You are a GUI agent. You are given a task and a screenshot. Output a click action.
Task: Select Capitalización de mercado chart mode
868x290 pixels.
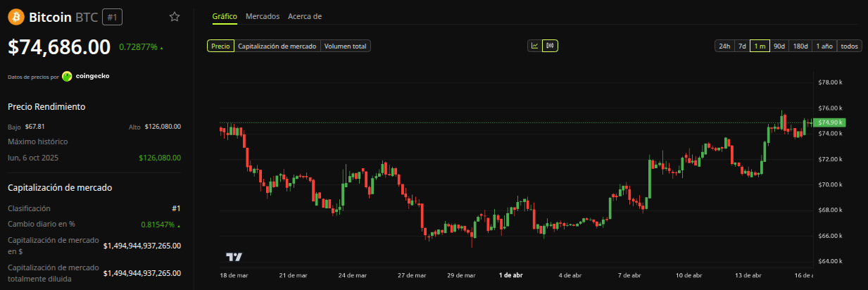tap(277, 46)
